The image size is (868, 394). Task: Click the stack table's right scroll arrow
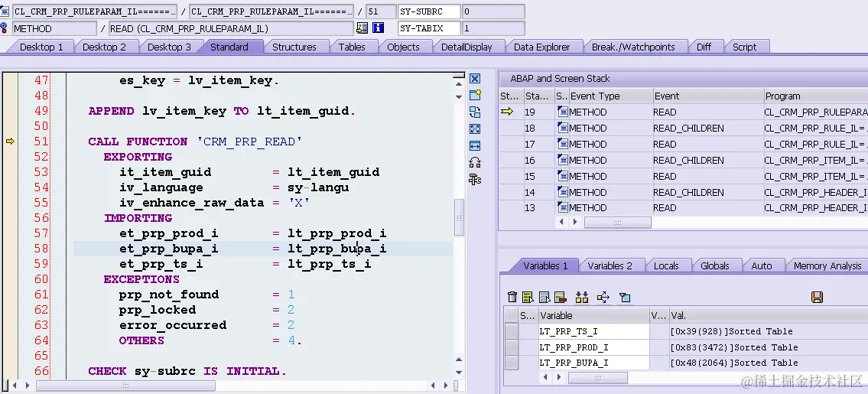pyautogui.click(x=574, y=222)
